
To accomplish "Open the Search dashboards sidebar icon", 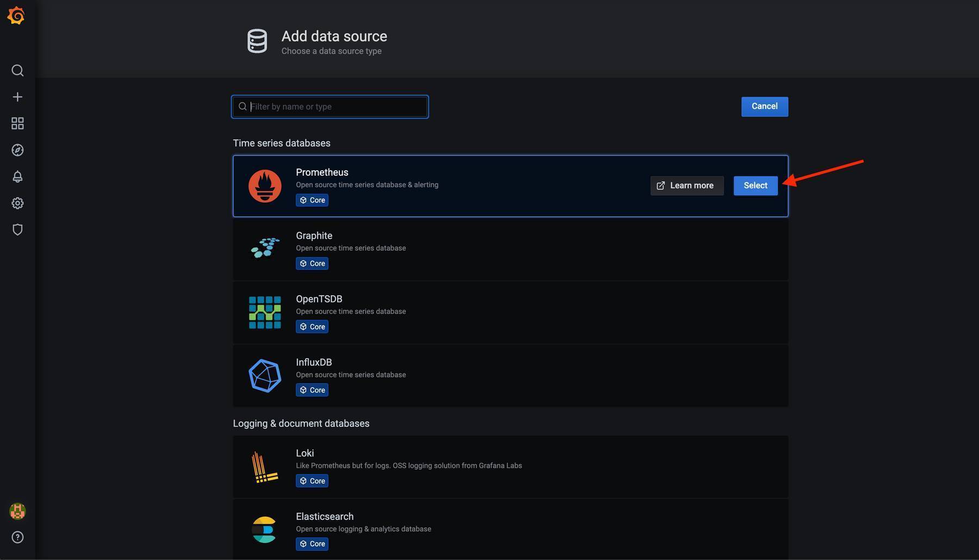I will pos(17,71).
